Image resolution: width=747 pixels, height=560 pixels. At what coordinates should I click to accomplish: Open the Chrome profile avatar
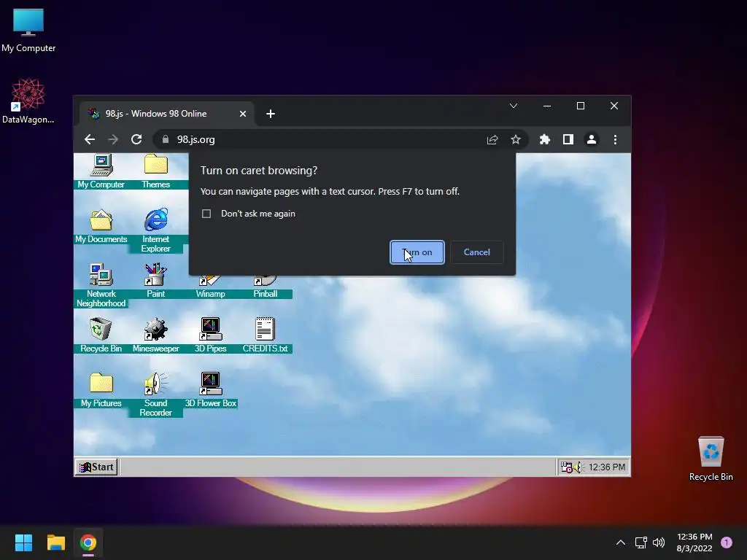[591, 139]
